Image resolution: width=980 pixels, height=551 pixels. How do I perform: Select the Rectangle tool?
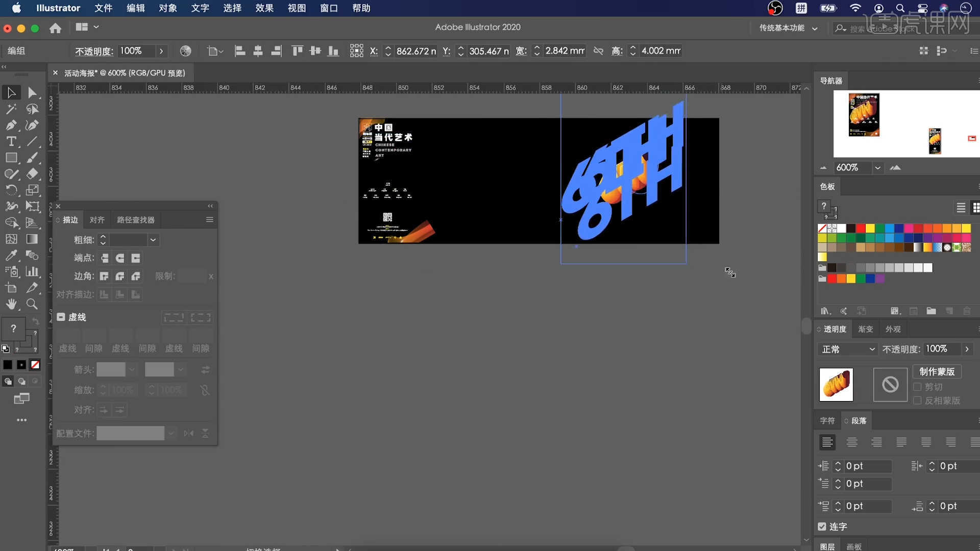(11, 158)
